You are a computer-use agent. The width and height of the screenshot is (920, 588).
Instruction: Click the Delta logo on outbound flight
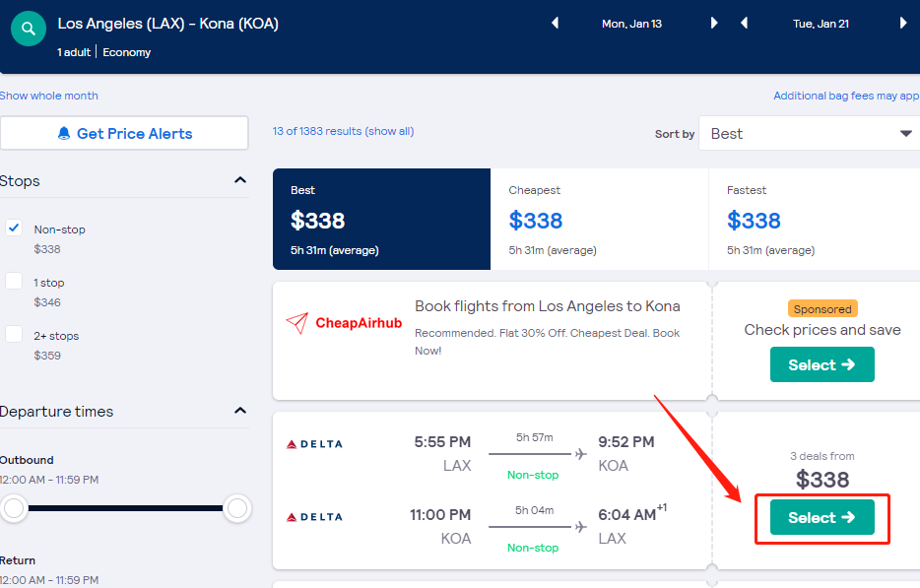314,444
